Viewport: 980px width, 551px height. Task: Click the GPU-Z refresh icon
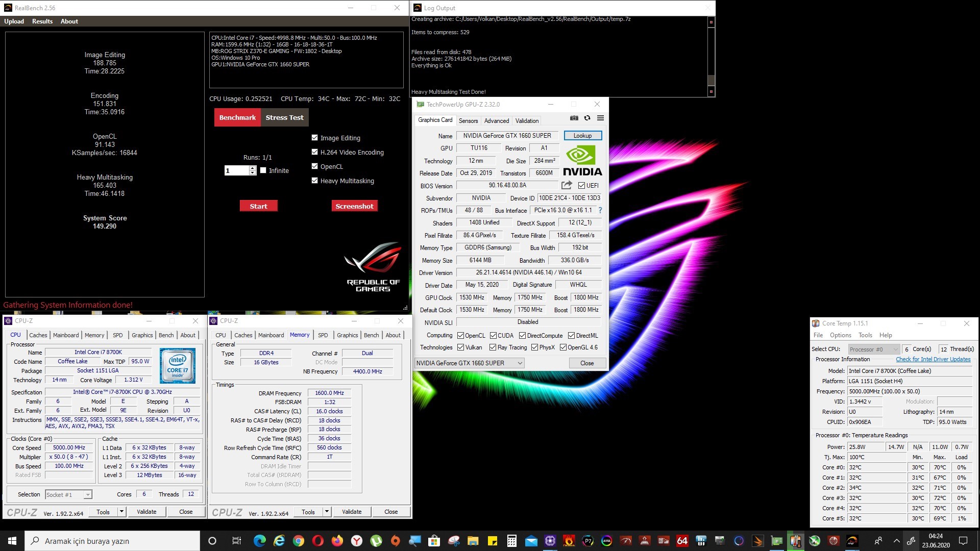pos(587,118)
